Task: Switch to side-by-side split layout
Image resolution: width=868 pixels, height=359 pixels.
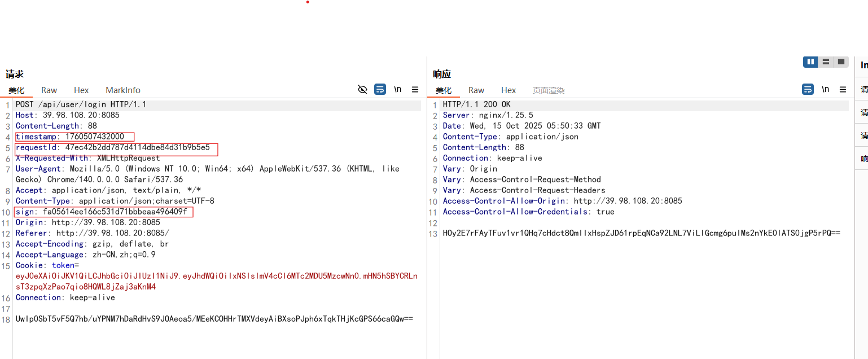Action: (811, 62)
